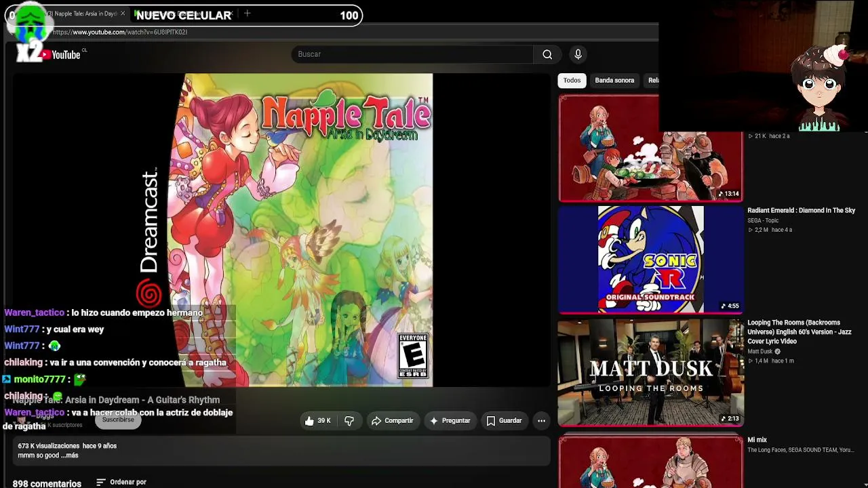Click the Preguntar button

coord(450,421)
